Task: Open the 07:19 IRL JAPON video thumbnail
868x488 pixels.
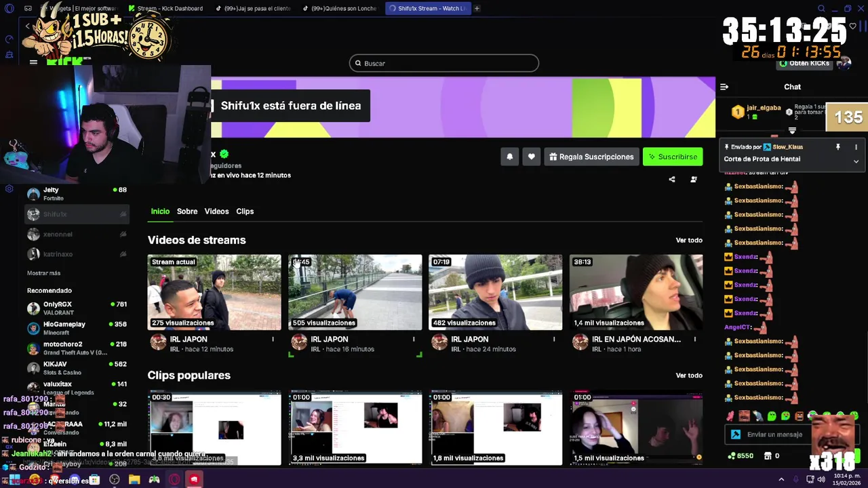Action: tap(495, 292)
